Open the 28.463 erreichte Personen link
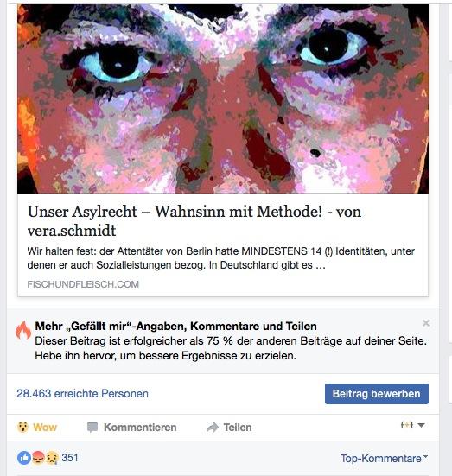 83,393
